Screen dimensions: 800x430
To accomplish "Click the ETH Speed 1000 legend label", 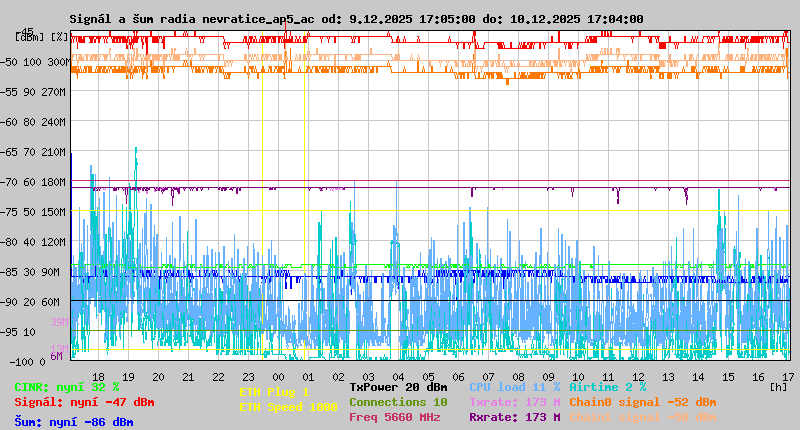I will pyautogui.click(x=288, y=407).
